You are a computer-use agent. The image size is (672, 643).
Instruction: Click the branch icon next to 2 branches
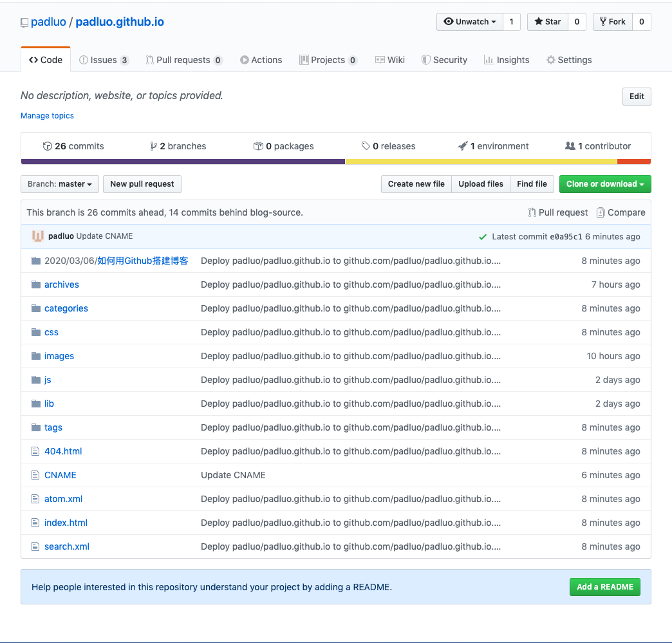pyautogui.click(x=153, y=146)
